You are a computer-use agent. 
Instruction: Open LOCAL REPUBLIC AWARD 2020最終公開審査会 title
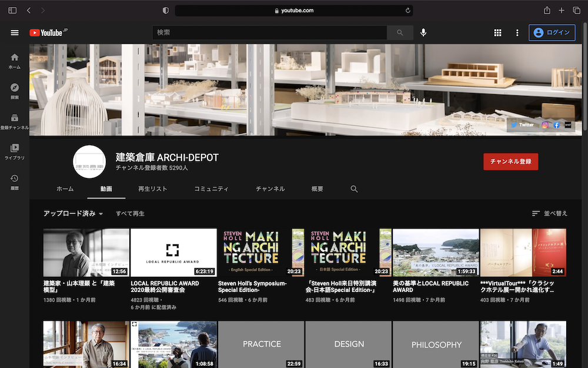click(165, 287)
